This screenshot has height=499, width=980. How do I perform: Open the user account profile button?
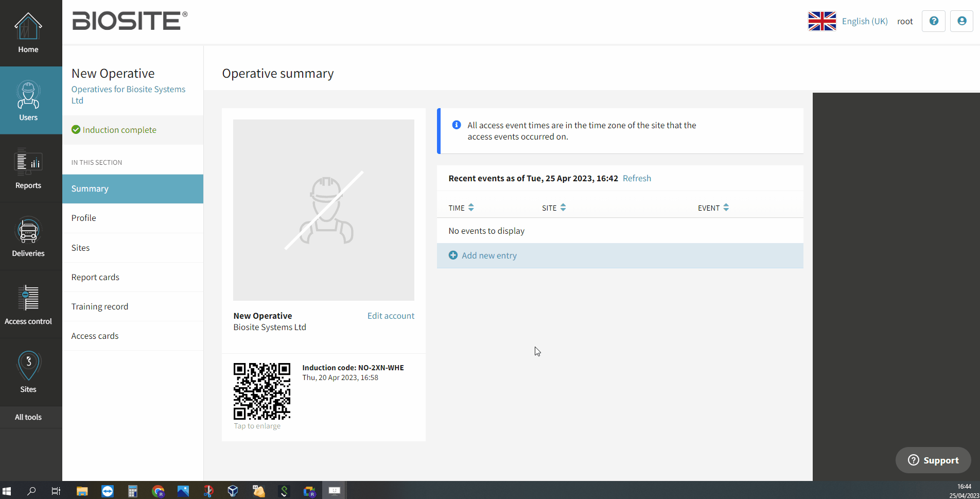click(961, 21)
